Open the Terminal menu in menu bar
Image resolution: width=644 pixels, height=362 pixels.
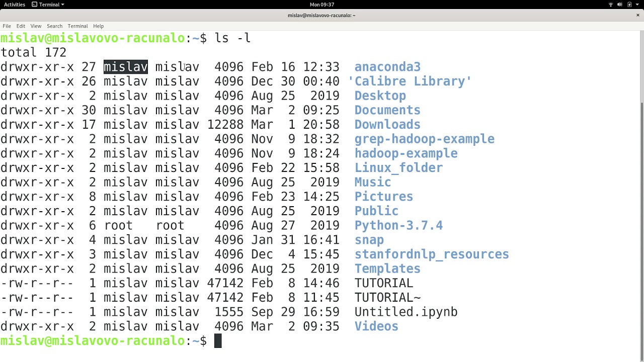point(77,26)
